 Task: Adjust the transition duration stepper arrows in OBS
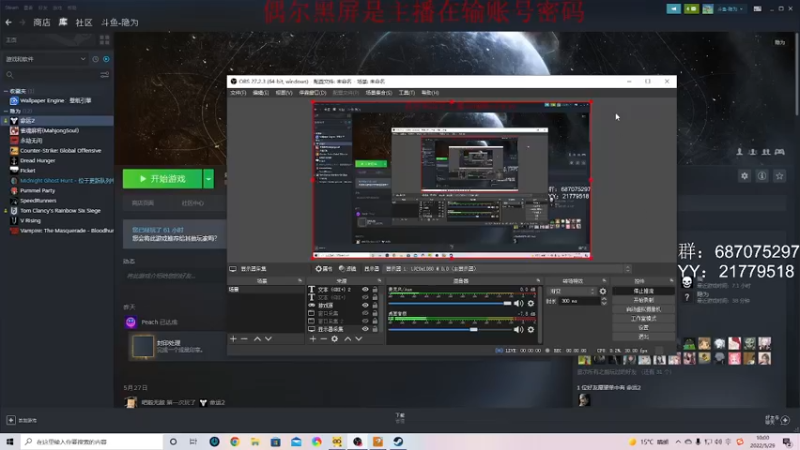click(x=604, y=302)
